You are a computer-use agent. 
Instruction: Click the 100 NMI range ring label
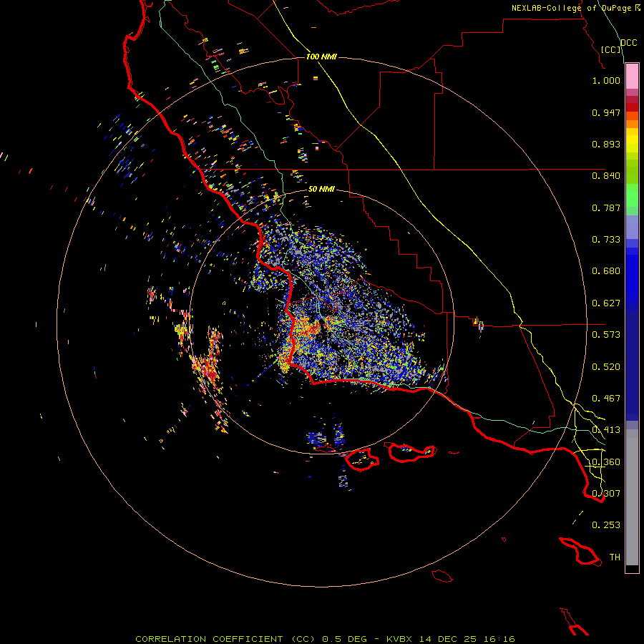[x=321, y=57]
